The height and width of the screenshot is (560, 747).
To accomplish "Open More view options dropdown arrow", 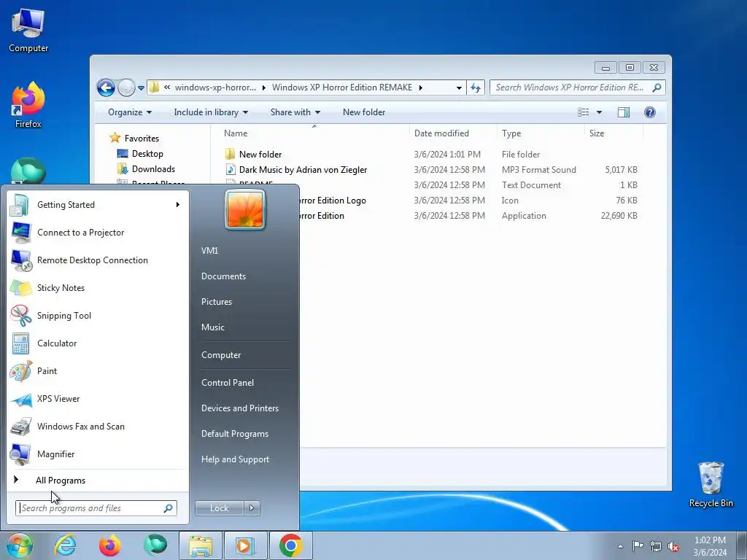I will coord(600,112).
